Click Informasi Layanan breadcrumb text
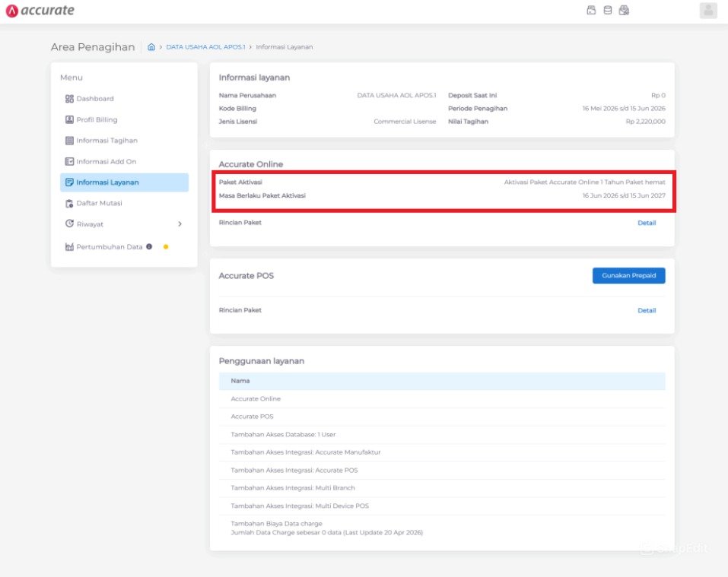The image size is (728, 577). [x=285, y=47]
